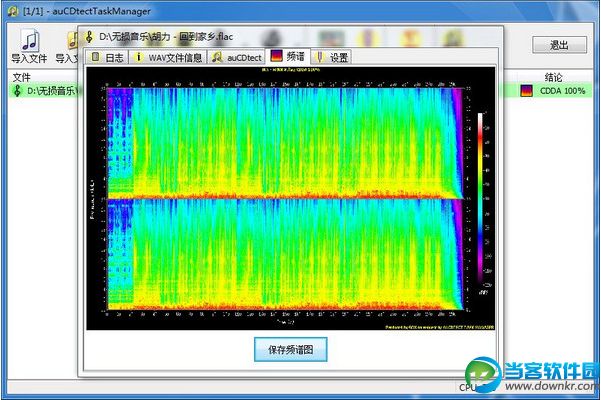Click the 文件 column header

[22, 77]
